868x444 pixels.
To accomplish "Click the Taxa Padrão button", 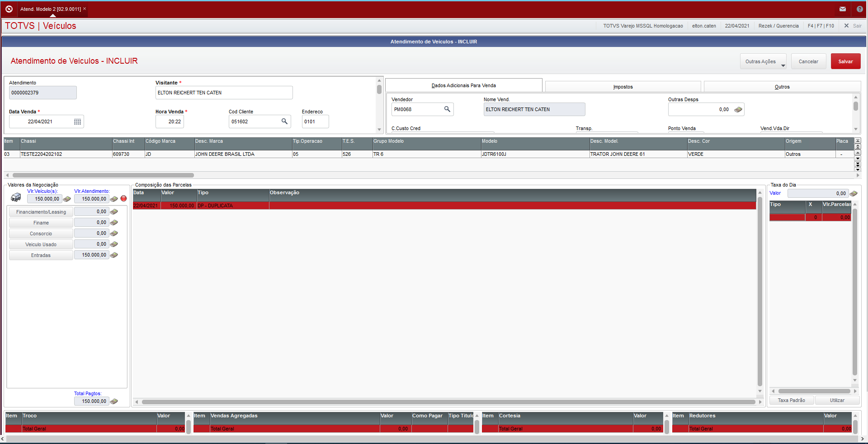I will (x=791, y=400).
